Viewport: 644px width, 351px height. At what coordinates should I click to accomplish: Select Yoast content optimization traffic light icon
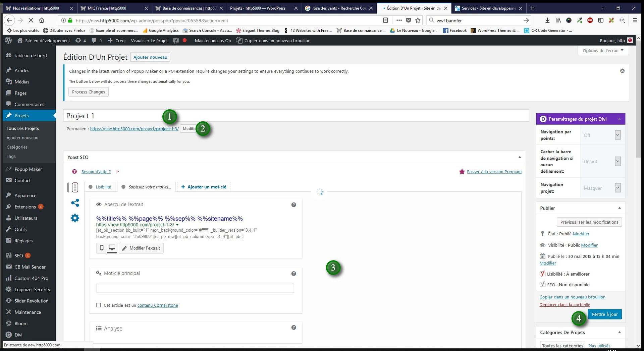(75, 187)
